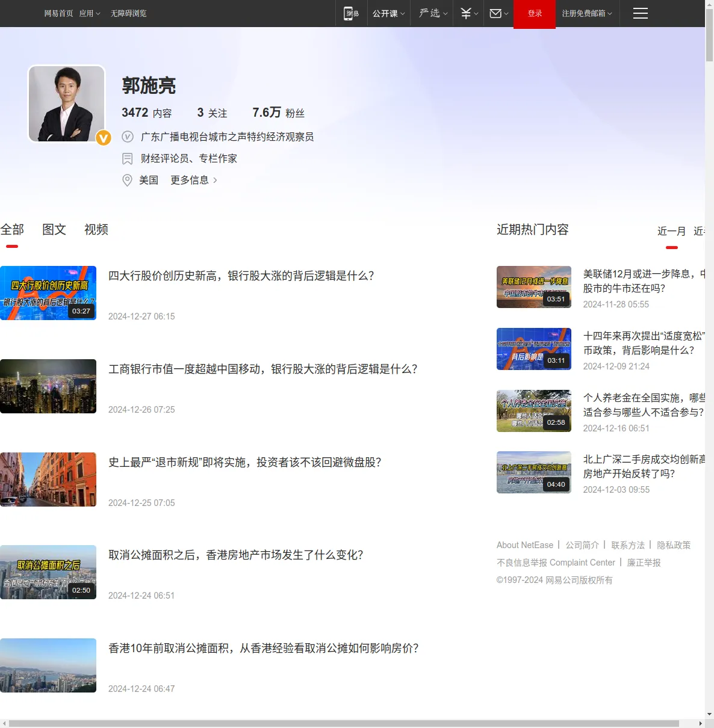Click date 2024-12-26 07:25

(141, 410)
